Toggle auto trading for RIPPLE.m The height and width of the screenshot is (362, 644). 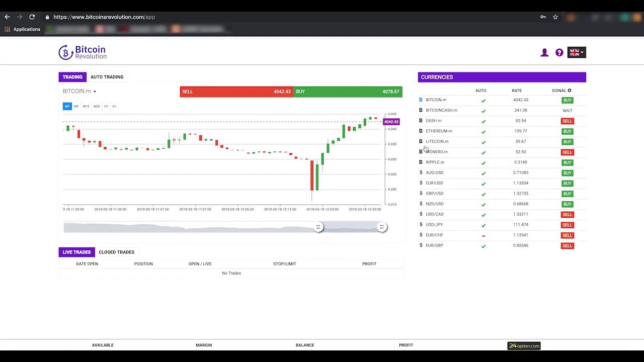(484, 162)
